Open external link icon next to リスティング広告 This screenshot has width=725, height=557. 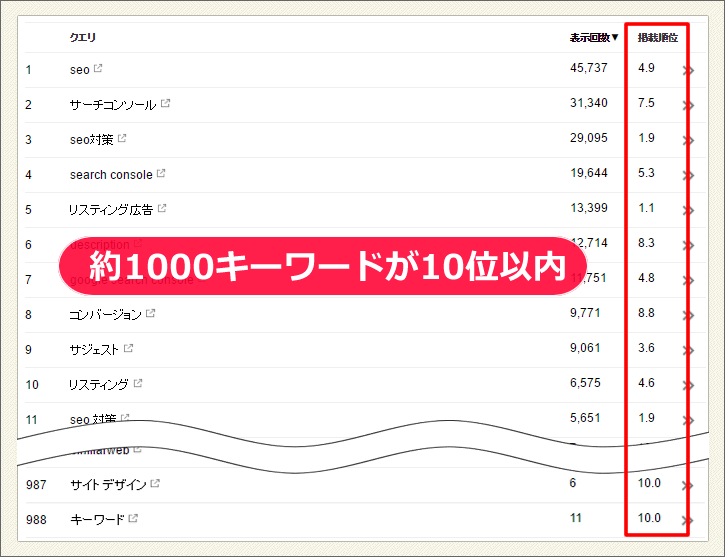[x=161, y=208]
